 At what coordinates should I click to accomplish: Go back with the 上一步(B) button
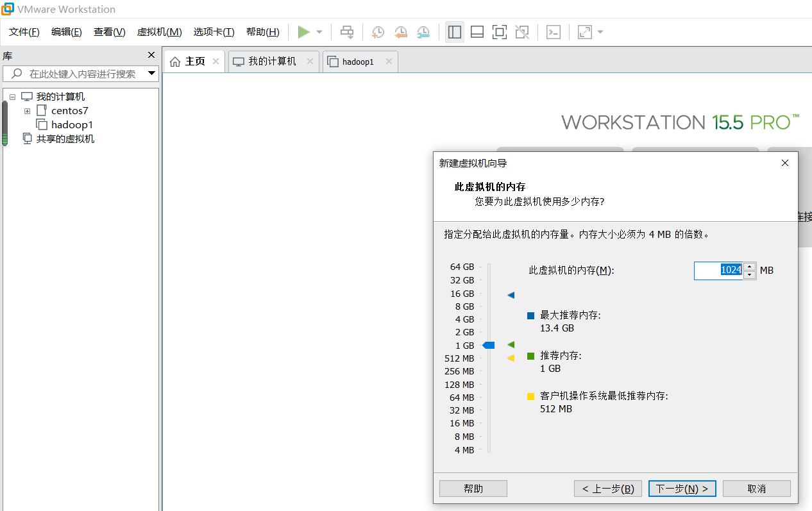click(608, 489)
